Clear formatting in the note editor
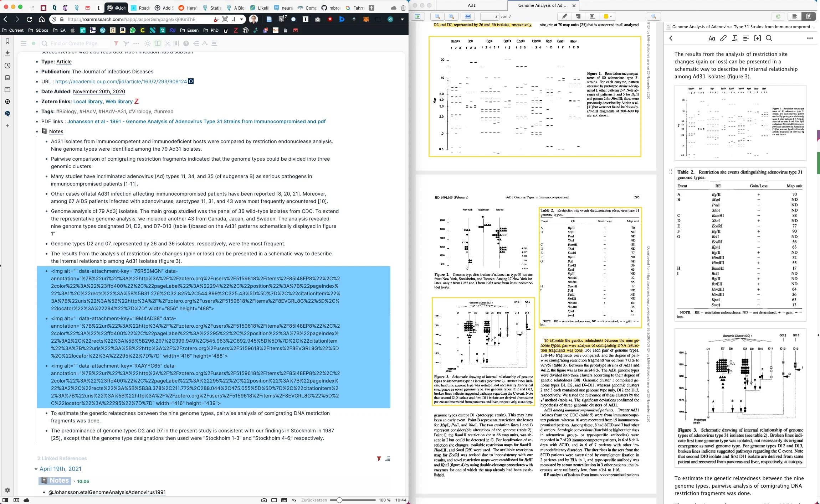The image size is (820, 504). [x=734, y=38]
